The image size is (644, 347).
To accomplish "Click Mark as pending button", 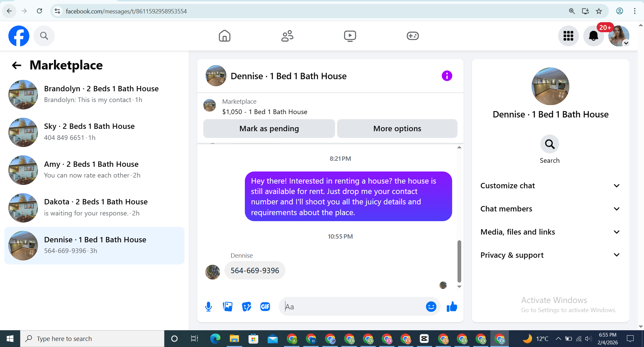I will pos(269,129).
